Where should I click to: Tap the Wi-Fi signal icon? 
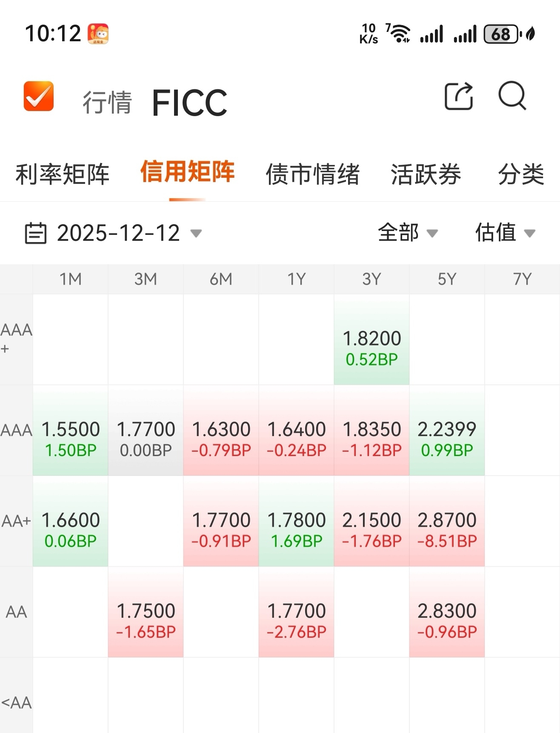click(x=399, y=34)
